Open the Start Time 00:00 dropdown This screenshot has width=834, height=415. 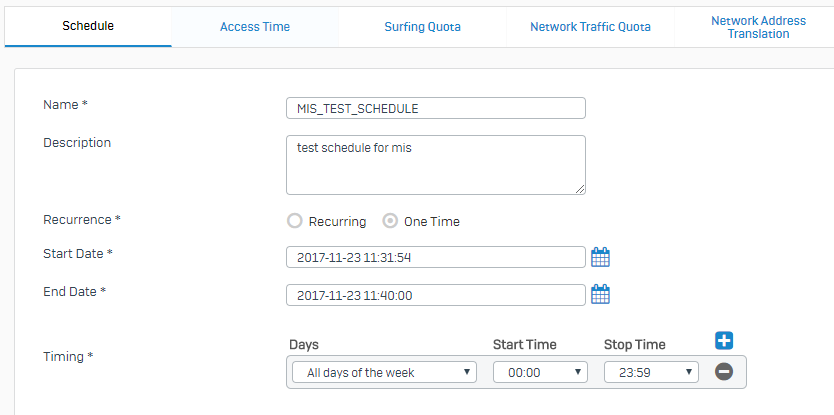click(x=540, y=372)
